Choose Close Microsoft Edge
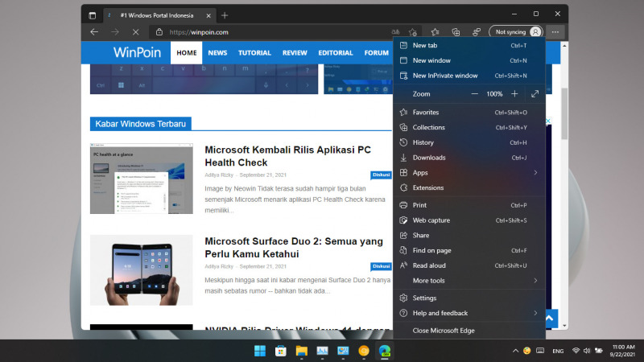Image resolution: width=644 pixels, height=362 pixels. (469, 331)
